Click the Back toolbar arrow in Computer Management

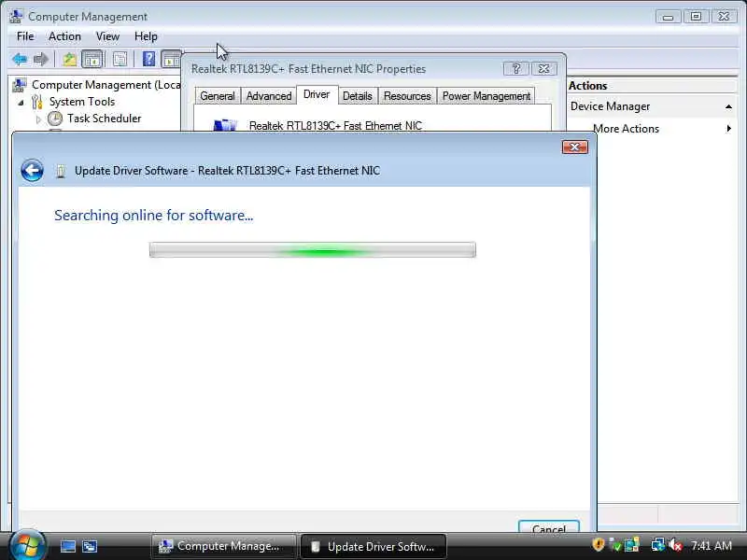pos(20,60)
